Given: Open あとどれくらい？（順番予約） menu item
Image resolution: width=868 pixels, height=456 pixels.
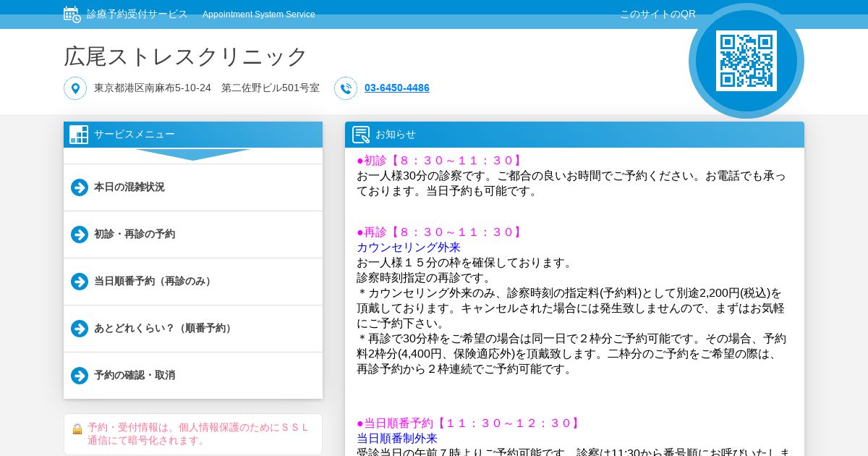Looking at the screenshot, I should click(x=193, y=329).
